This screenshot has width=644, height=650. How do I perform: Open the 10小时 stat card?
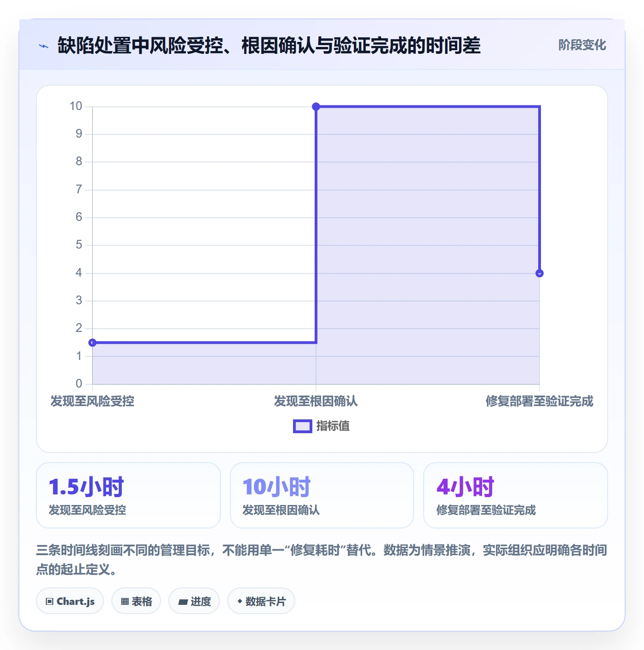pos(322,495)
